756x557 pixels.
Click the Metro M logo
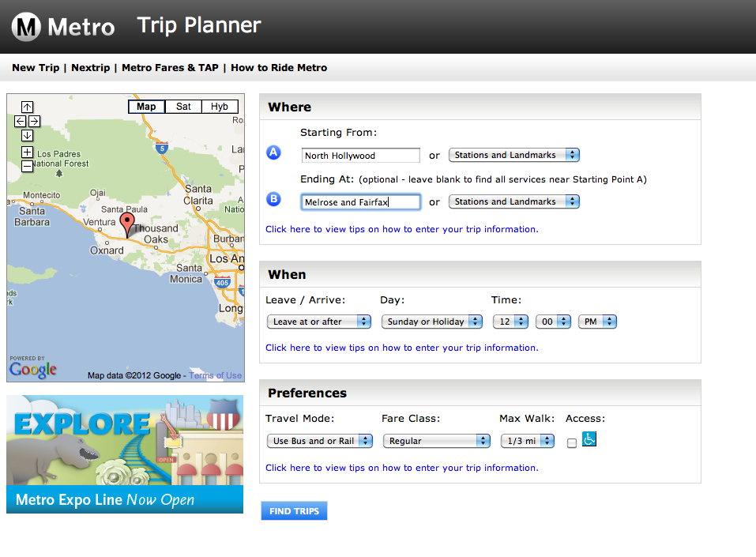[26, 27]
